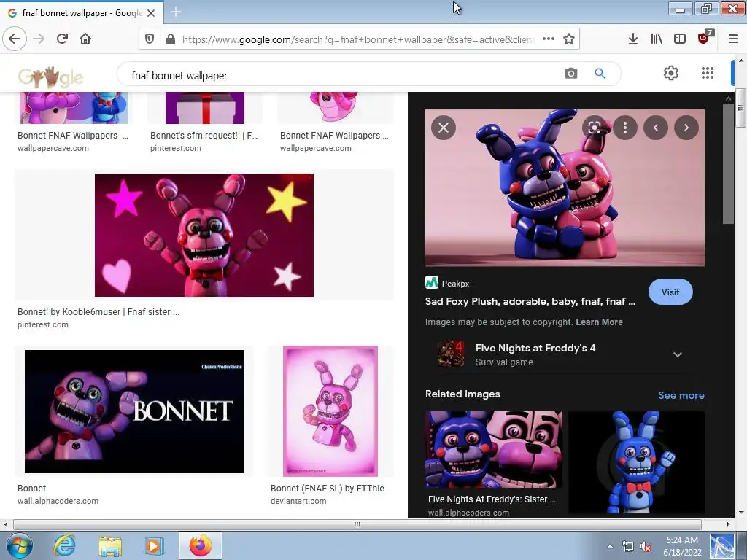Screen dimensions: 747x560
Task: Click the horizontal scrollbar thumb
Action: (357, 524)
